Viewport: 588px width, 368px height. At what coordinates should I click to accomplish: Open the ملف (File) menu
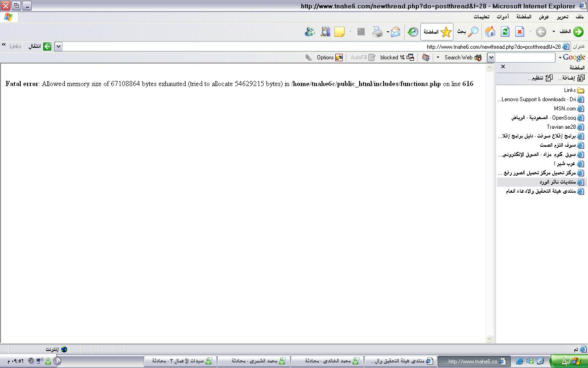tap(579, 17)
